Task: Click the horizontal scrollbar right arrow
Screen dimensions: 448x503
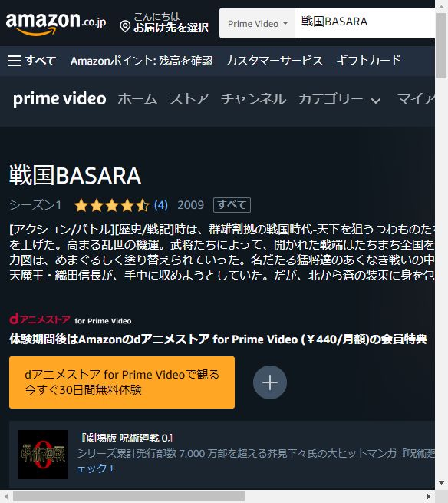Action: click(x=429, y=497)
